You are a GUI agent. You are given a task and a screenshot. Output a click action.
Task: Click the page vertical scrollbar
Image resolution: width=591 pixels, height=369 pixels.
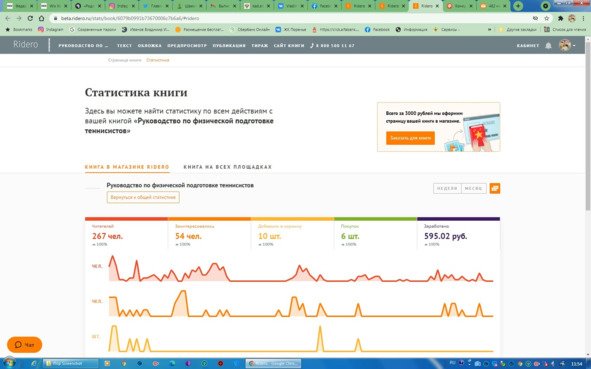pos(588,196)
